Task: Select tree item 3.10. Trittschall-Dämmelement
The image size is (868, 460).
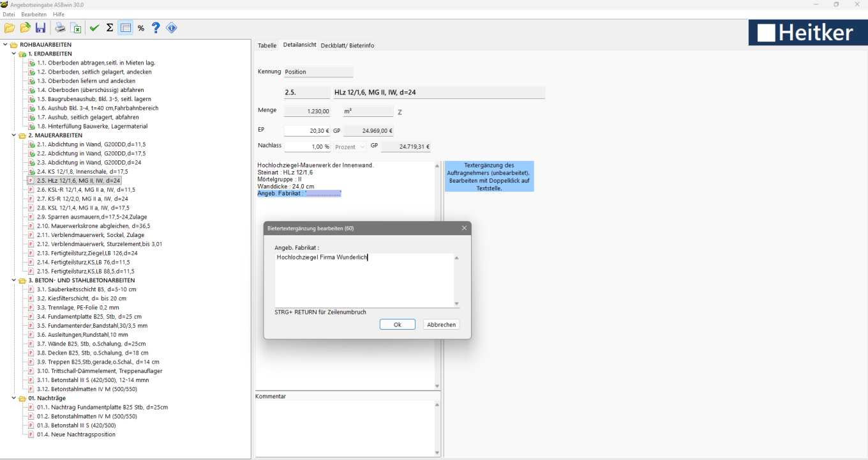Action: 99,371
